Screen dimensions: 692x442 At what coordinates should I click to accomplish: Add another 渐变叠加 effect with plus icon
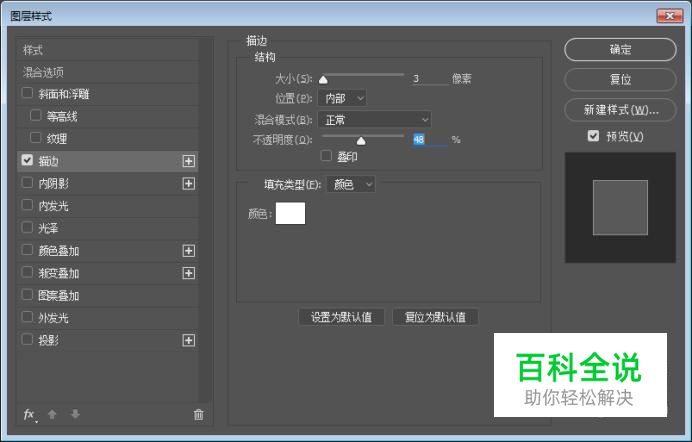click(189, 273)
